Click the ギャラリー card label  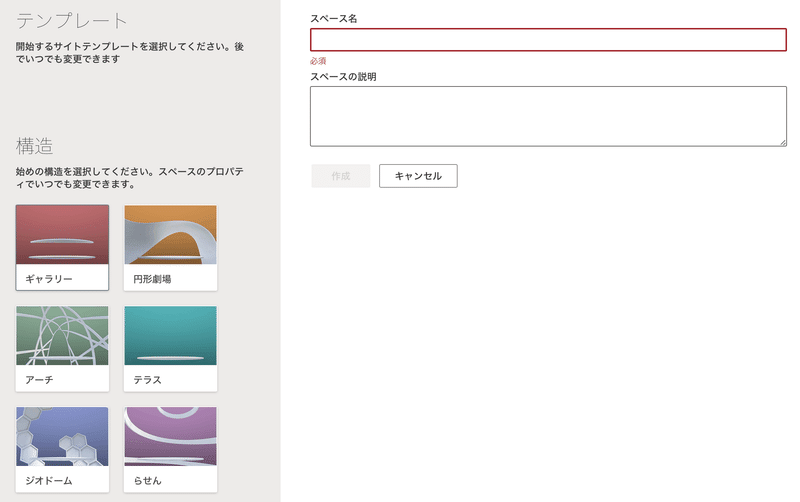click(x=49, y=279)
